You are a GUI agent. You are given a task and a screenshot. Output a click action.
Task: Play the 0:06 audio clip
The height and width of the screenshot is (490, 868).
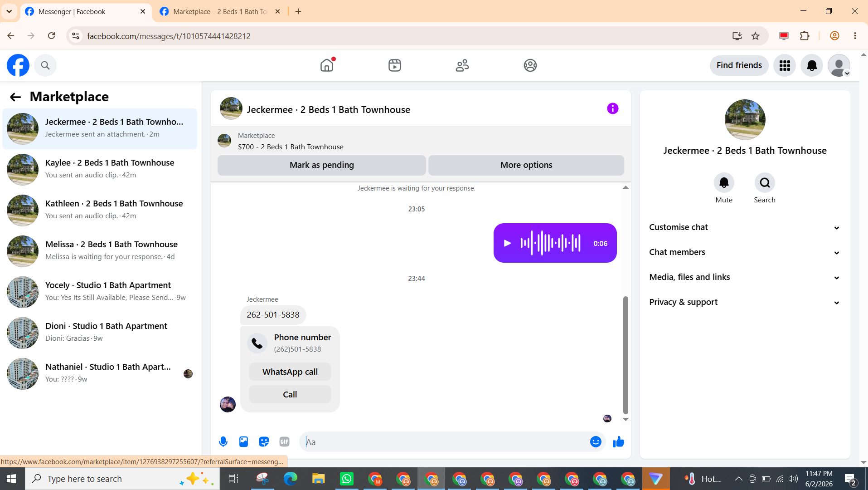pyautogui.click(x=507, y=243)
